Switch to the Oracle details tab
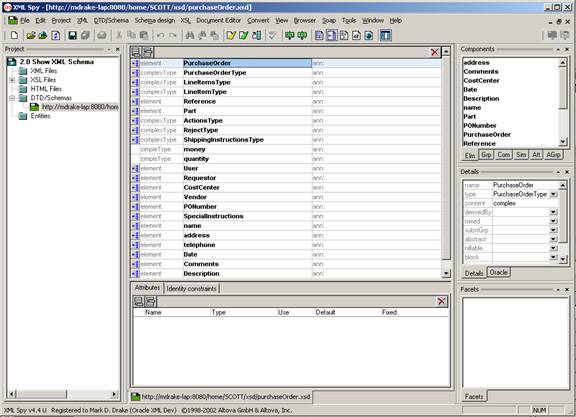 (x=498, y=273)
